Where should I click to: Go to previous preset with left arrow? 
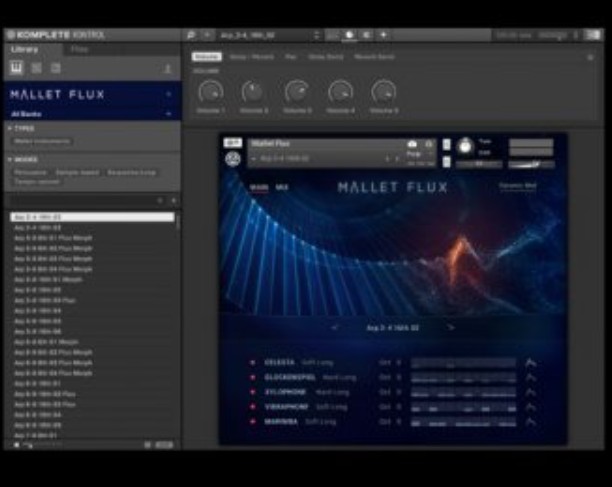(x=334, y=327)
